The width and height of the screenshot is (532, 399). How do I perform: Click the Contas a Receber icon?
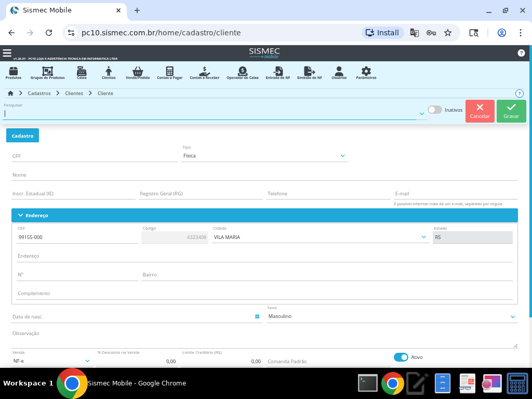coord(204,72)
